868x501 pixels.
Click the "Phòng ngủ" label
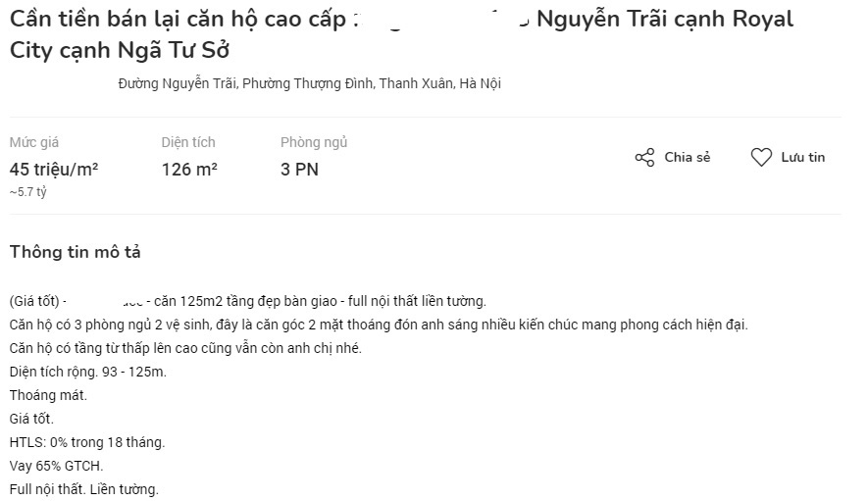pyautogui.click(x=314, y=143)
